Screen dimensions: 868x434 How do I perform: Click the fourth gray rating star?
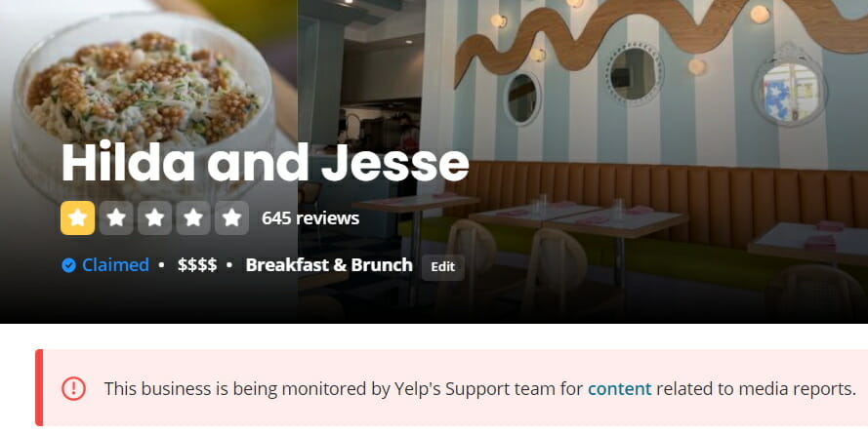point(193,218)
